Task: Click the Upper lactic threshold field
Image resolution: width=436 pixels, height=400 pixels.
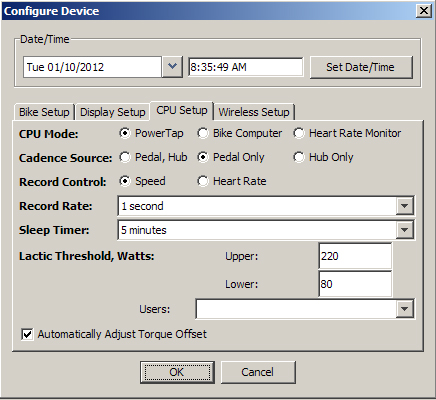Action: coord(355,256)
